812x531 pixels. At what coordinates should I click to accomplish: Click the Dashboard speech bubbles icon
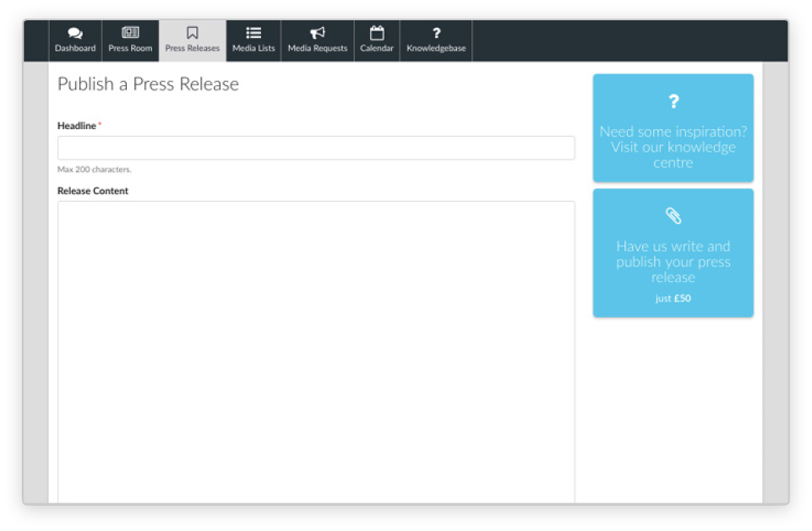point(75,34)
